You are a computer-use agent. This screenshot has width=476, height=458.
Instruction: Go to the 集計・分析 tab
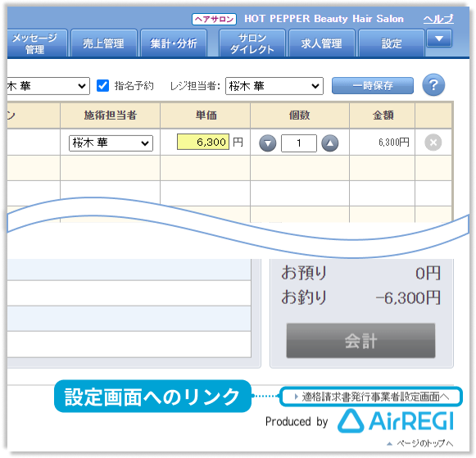[174, 43]
